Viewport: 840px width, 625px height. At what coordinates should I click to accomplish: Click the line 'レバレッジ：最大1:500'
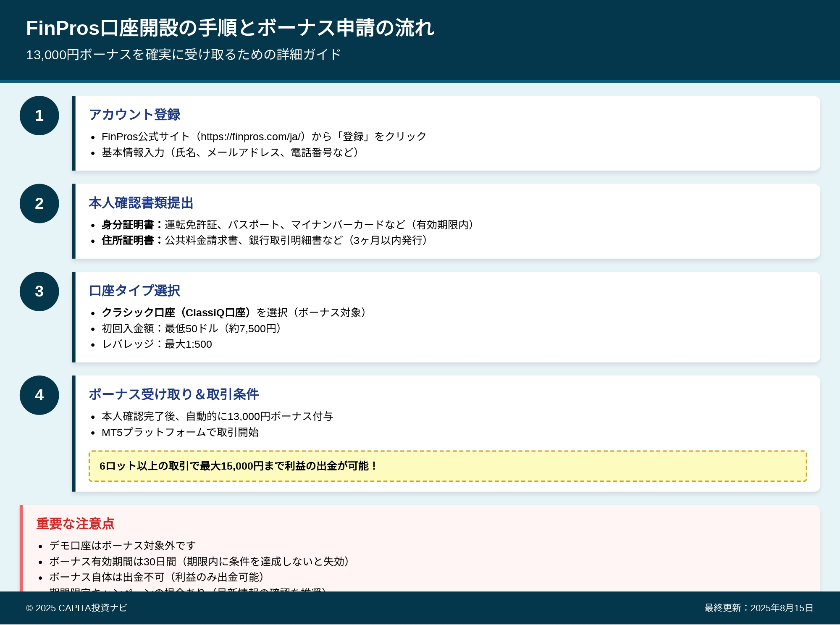(157, 344)
